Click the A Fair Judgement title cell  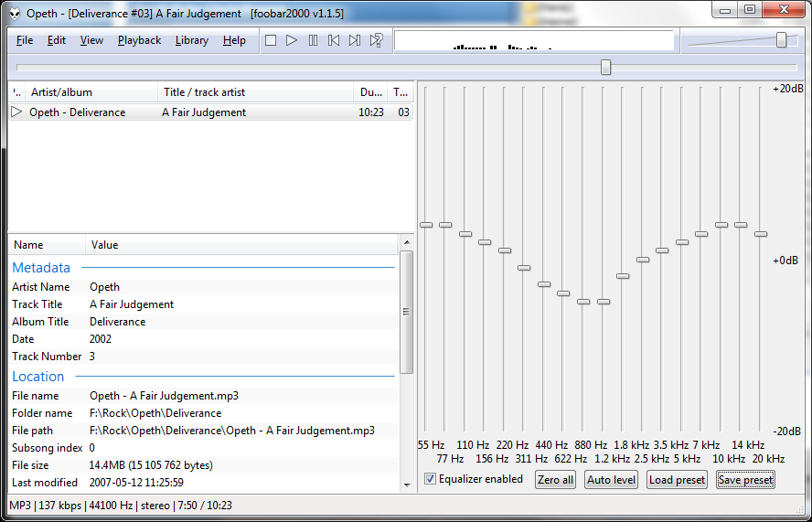204,112
